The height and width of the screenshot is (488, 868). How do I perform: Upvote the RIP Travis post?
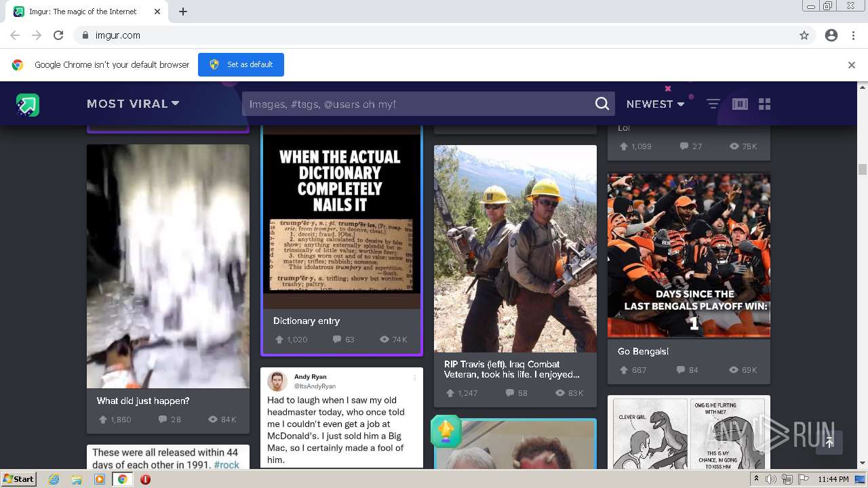click(x=450, y=393)
